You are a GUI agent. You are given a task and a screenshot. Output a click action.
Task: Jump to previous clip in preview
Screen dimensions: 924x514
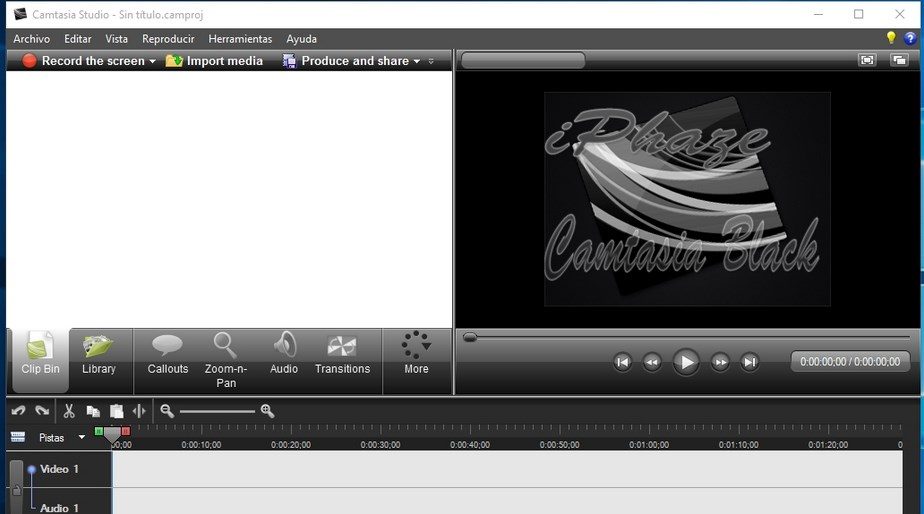click(x=622, y=362)
